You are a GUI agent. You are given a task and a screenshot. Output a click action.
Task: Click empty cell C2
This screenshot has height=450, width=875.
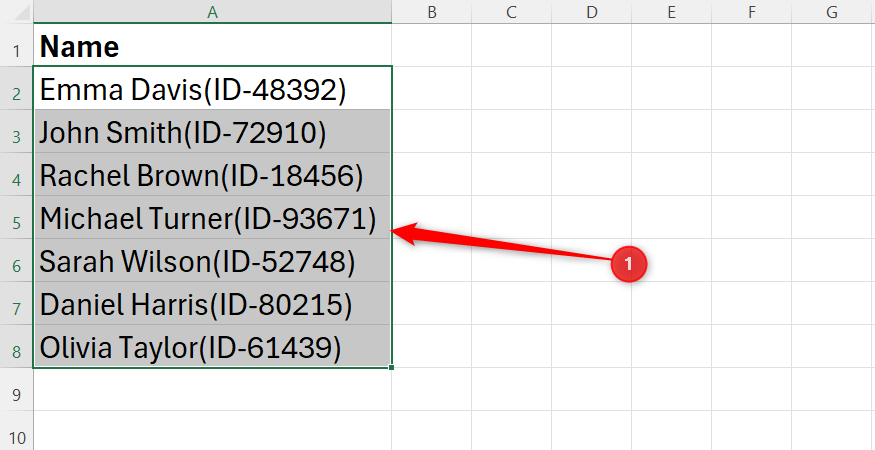tap(511, 88)
